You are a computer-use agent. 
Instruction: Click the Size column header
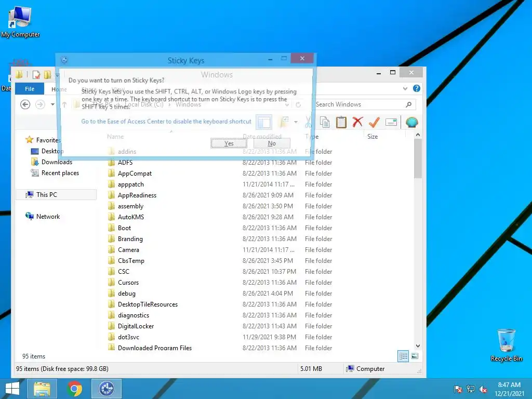pyautogui.click(x=372, y=137)
